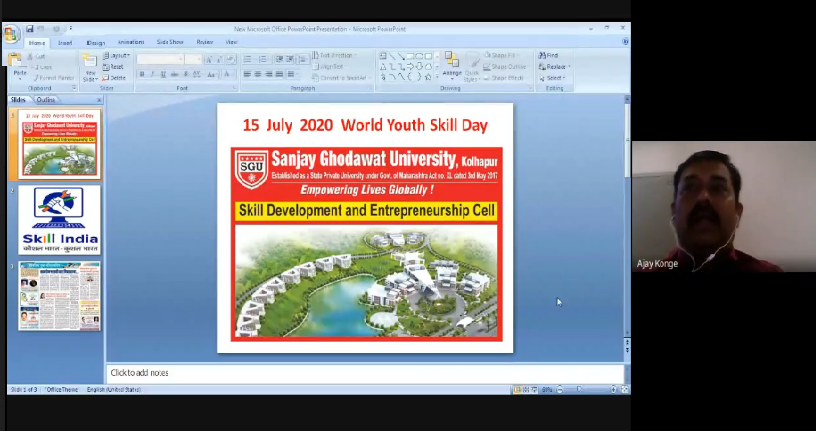Customize the Quick Access Toolbar dropdown

[x=71, y=29]
